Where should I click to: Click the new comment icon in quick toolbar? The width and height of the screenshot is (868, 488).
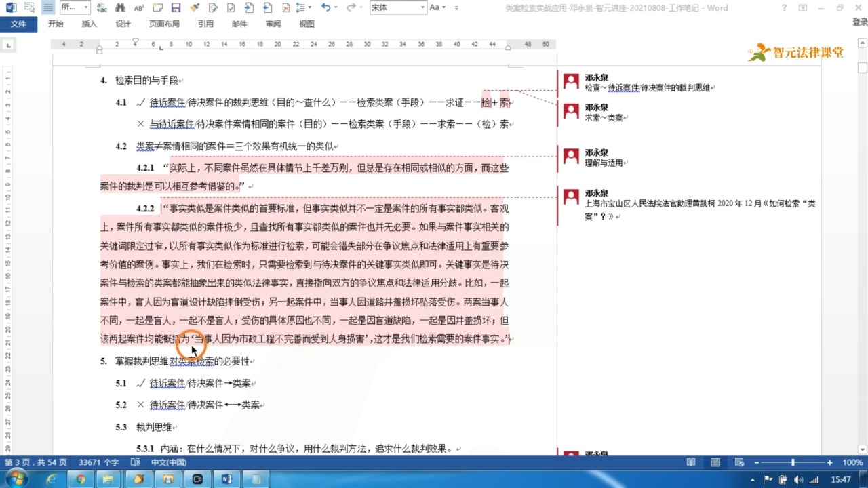click(x=158, y=7)
